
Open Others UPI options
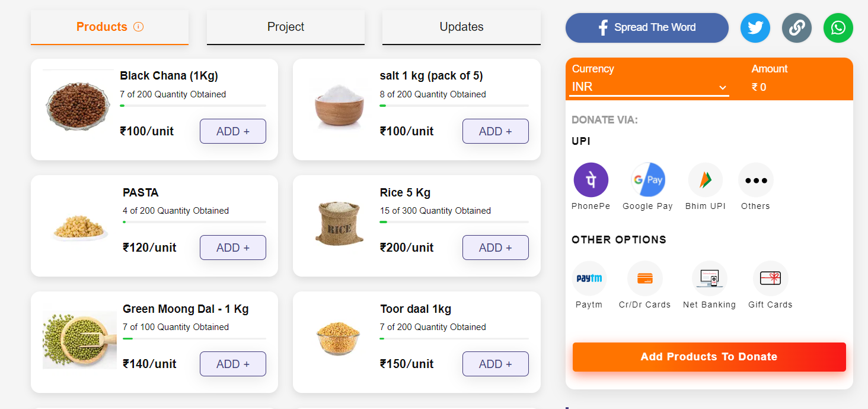pos(756,180)
